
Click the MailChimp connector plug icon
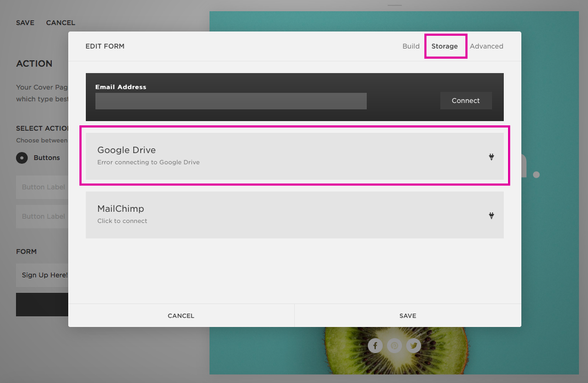coord(491,215)
